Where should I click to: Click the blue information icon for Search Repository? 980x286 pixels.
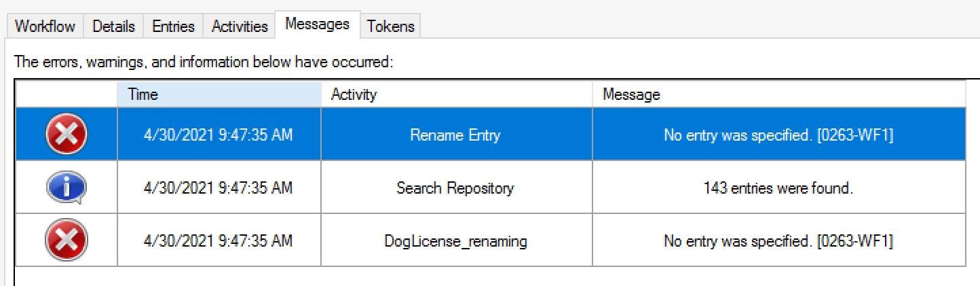[66, 187]
